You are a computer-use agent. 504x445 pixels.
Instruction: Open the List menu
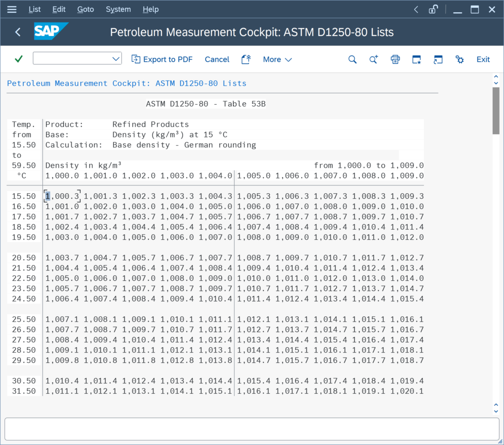[34, 9]
